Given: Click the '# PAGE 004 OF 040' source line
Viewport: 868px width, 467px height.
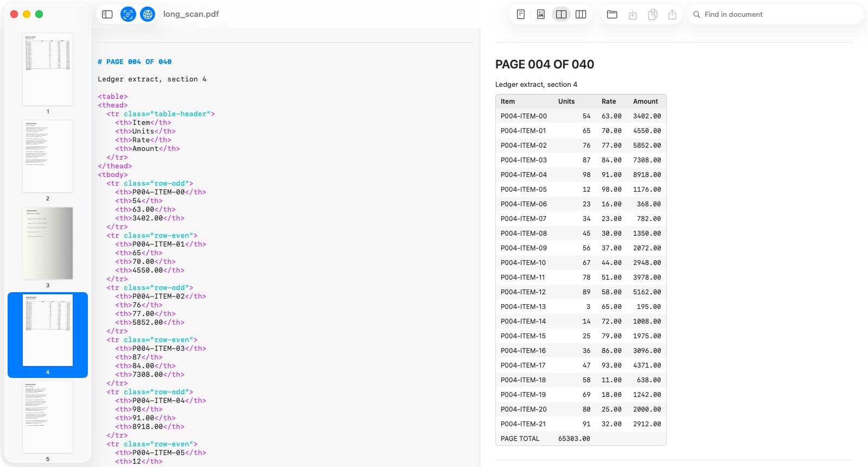Looking at the screenshot, I should 135,62.
